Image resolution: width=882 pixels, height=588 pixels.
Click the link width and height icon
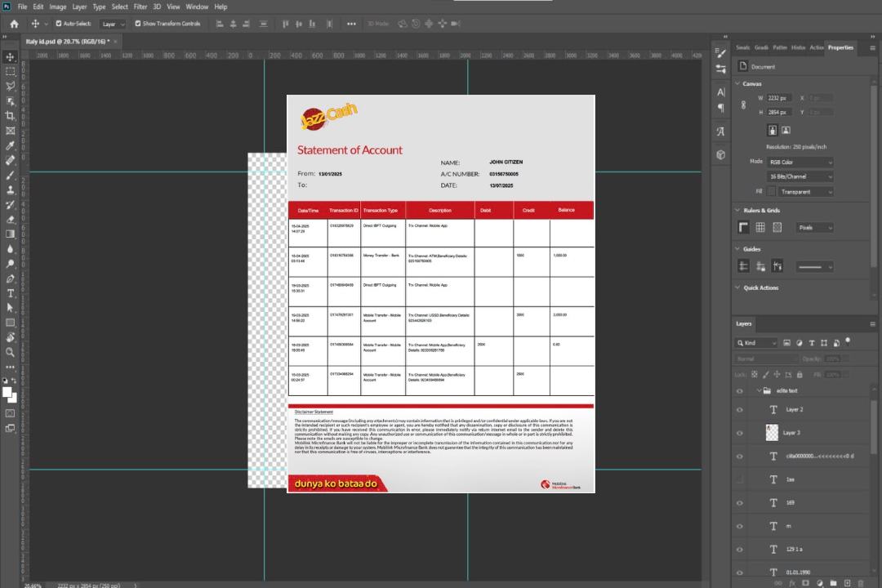pos(744,105)
